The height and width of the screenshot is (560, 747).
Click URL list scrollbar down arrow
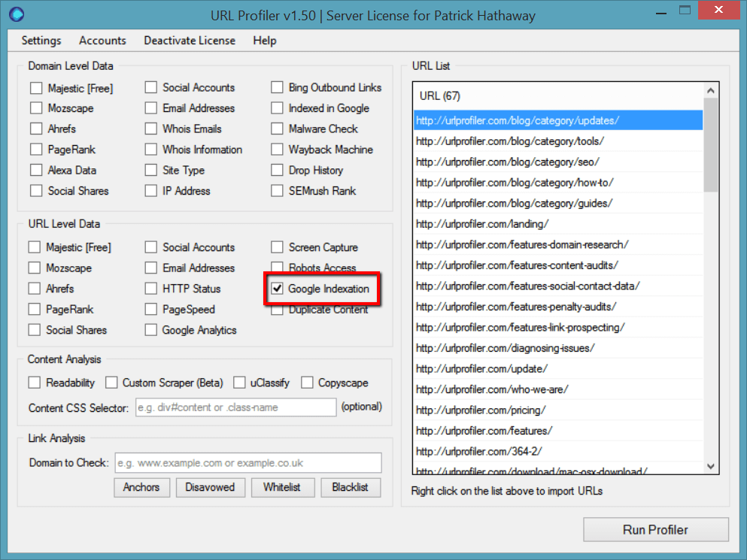(x=711, y=466)
